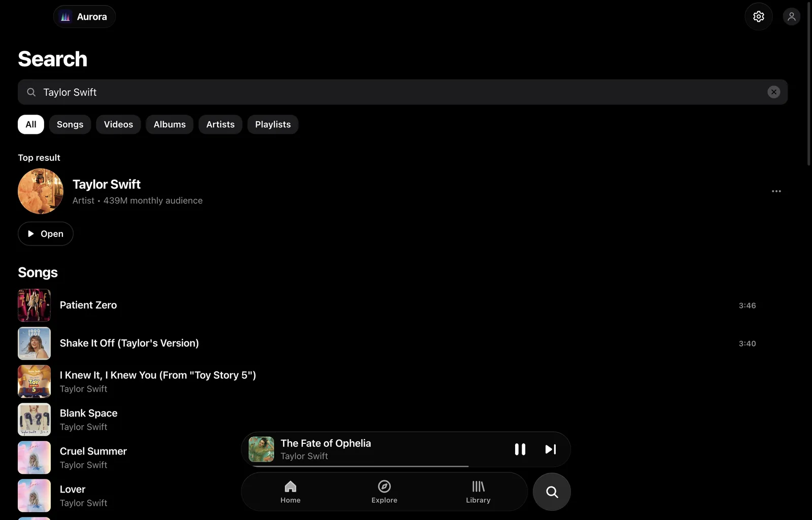Click the Cruel Summer album cover
Screen dimensions: 812x520
tap(35, 458)
